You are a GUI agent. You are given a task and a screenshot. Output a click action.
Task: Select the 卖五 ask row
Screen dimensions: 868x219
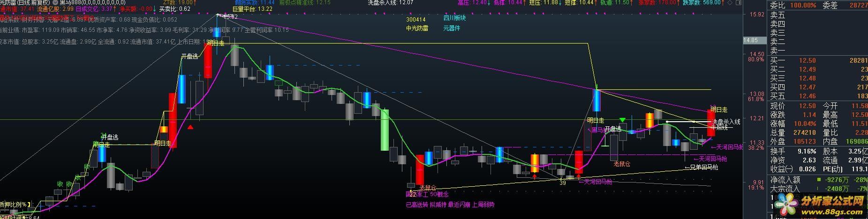(x=818, y=15)
